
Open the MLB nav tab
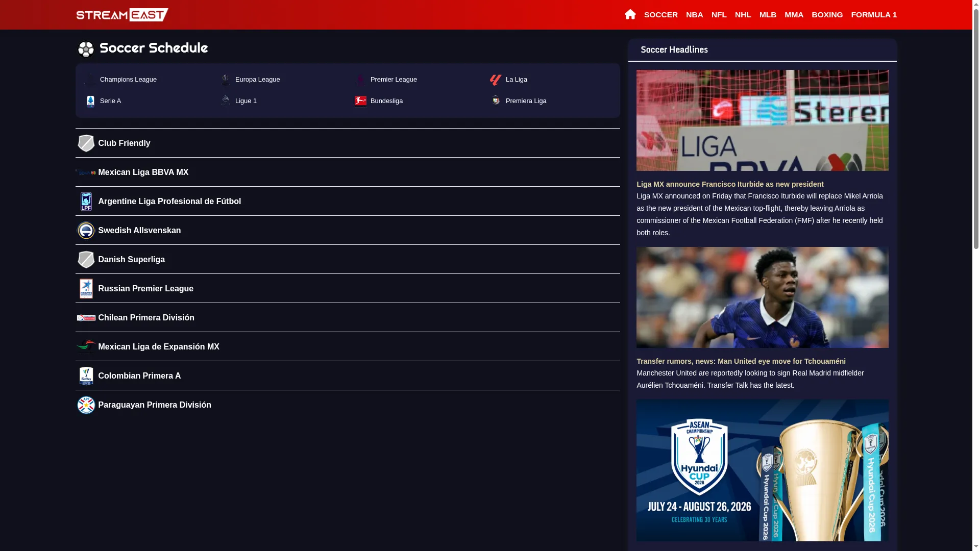[767, 15]
